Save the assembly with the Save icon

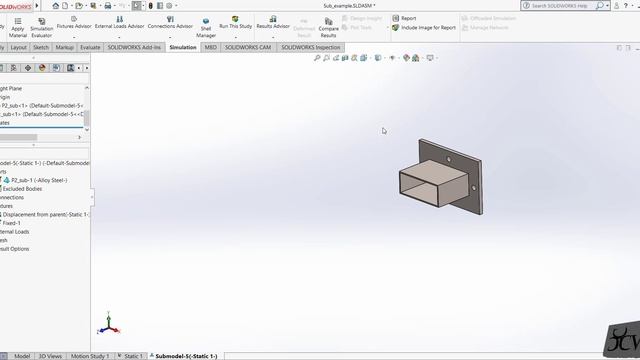pyautogui.click(x=93, y=6)
